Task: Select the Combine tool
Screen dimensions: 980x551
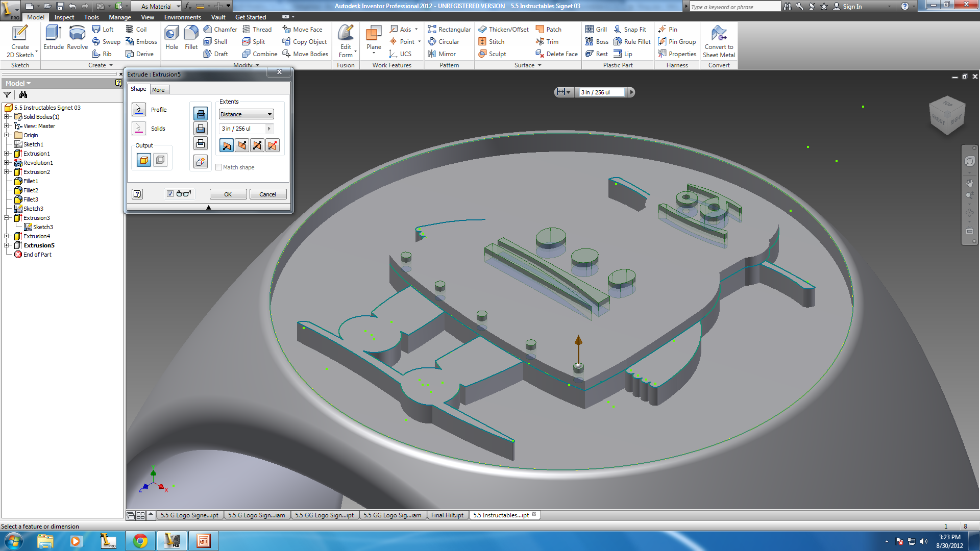Action: click(260, 54)
